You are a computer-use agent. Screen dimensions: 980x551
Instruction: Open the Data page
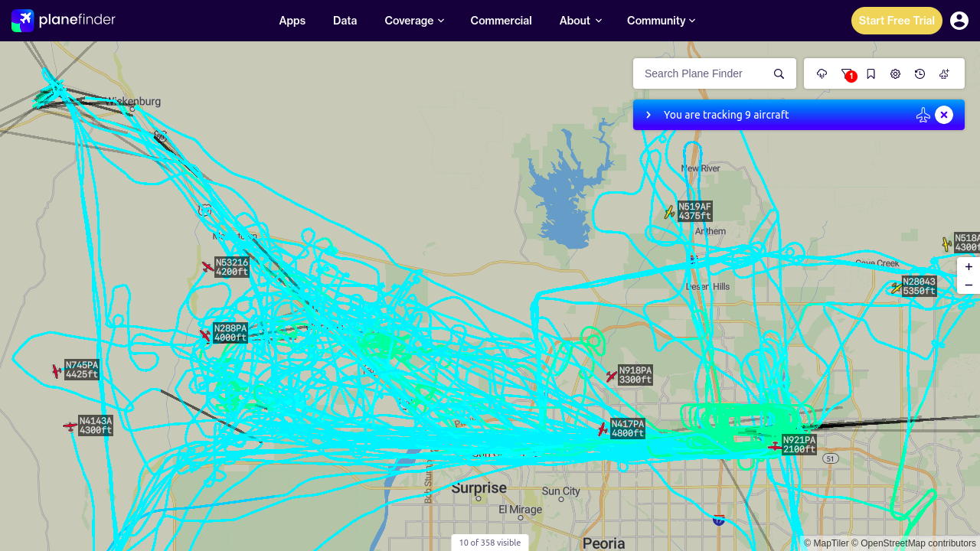tap(345, 21)
